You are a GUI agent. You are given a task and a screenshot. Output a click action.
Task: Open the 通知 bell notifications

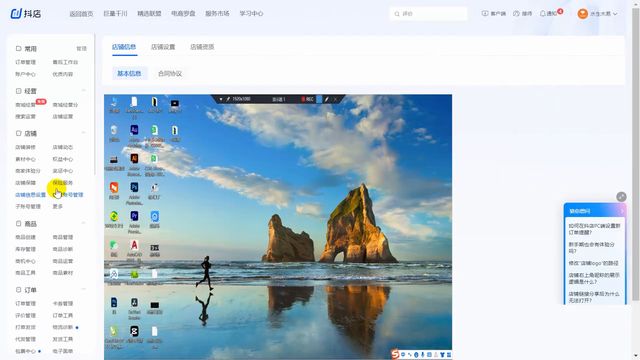[x=542, y=13]
